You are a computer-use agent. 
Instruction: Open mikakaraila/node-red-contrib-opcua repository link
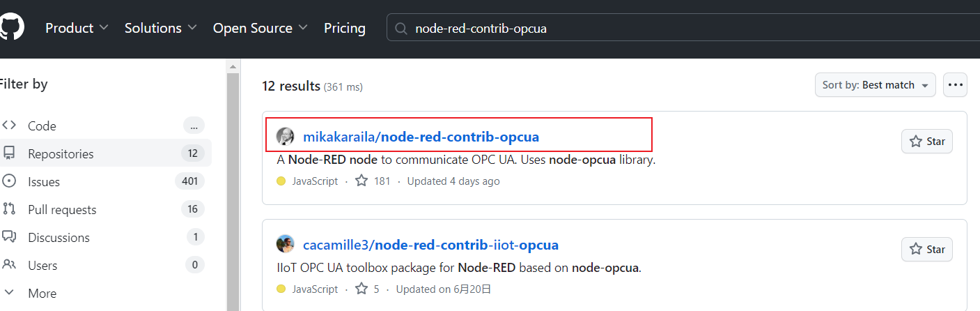pyautogui.click(x=421, y=137)
